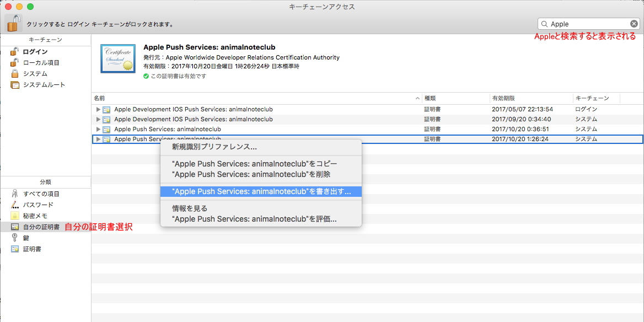Choose the を削除 (delete) context menu item
Viewport: 644px width, 322px height.
tap(261, 174)
